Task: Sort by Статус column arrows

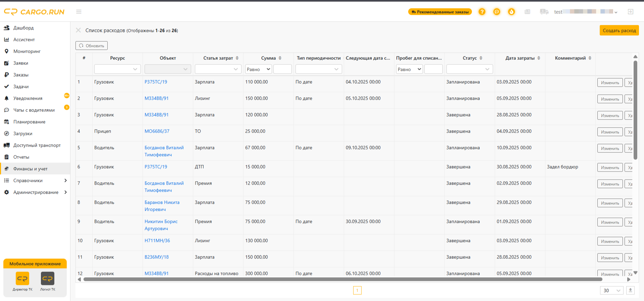Action: click(481, 58)
